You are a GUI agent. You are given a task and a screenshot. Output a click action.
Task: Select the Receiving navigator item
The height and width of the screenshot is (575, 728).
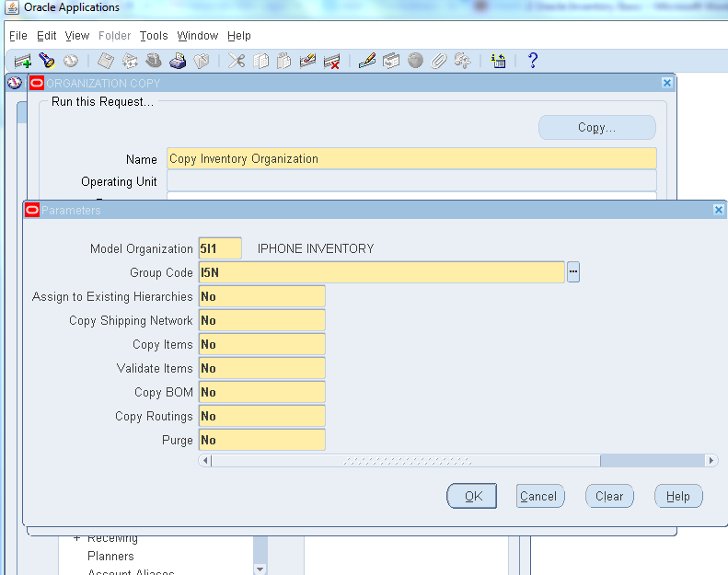pos(112,539)
